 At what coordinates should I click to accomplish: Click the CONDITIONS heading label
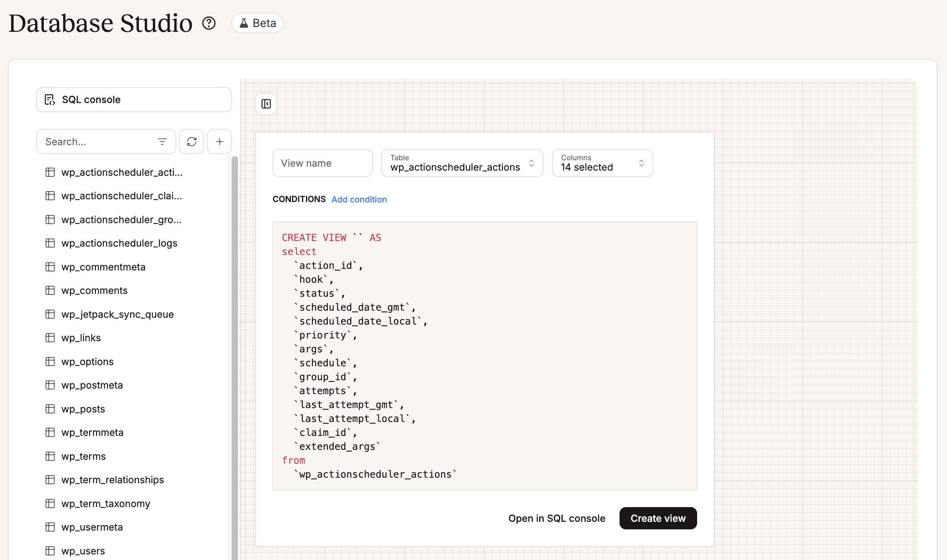tap(299, 199)
